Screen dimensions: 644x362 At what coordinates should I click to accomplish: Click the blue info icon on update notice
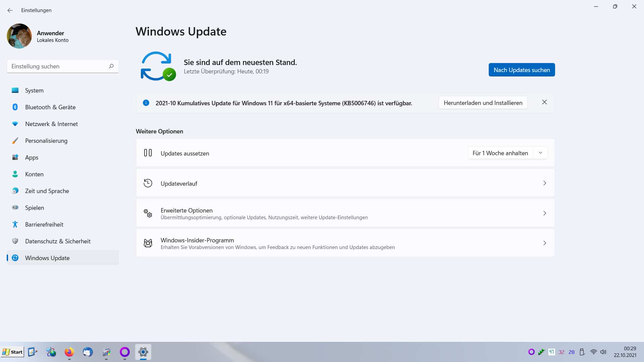(x=146, y=103)
